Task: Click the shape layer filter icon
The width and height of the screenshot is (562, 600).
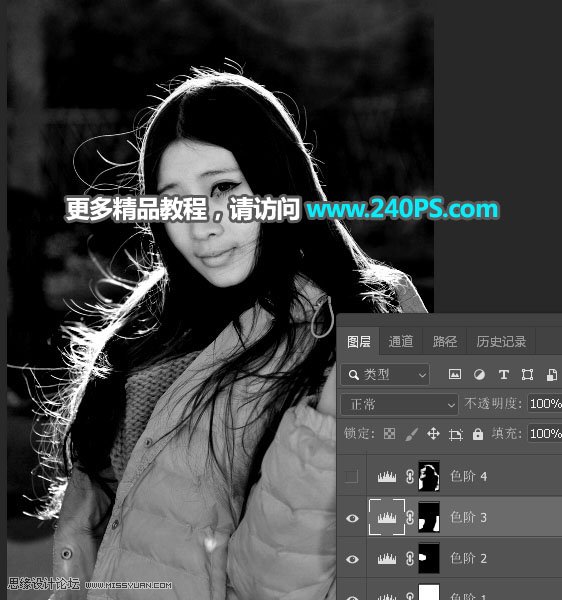Action: 527,374
